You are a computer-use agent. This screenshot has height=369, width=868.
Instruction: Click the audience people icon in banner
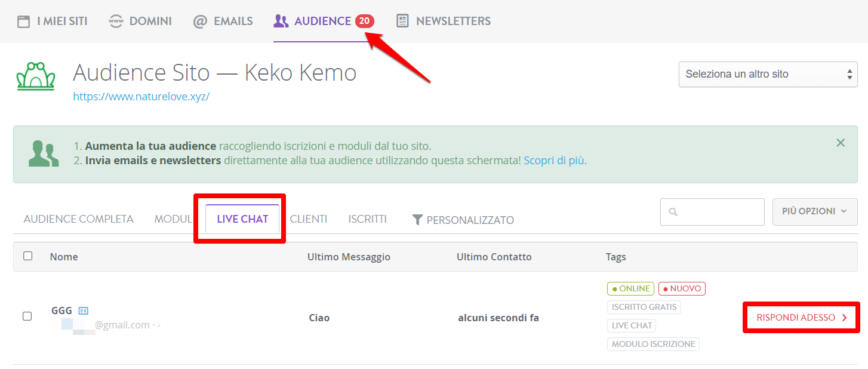point(44,153)
